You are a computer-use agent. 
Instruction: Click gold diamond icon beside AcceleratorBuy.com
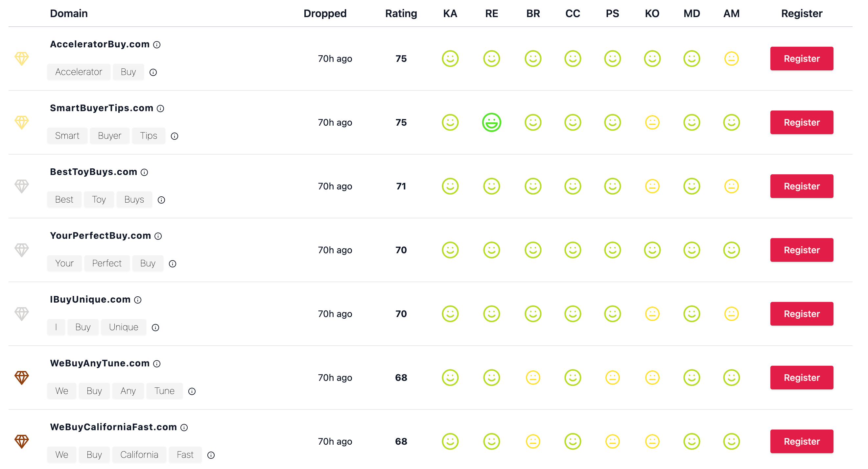pos(22,59)
